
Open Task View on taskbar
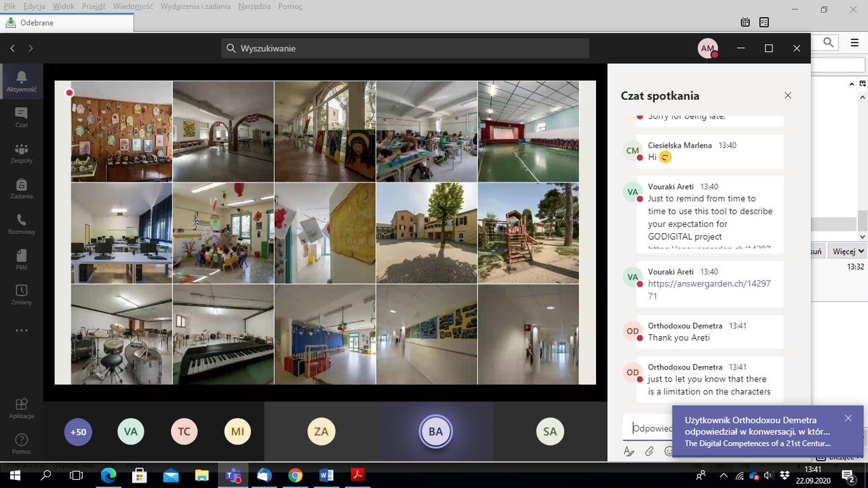(77, 475)
